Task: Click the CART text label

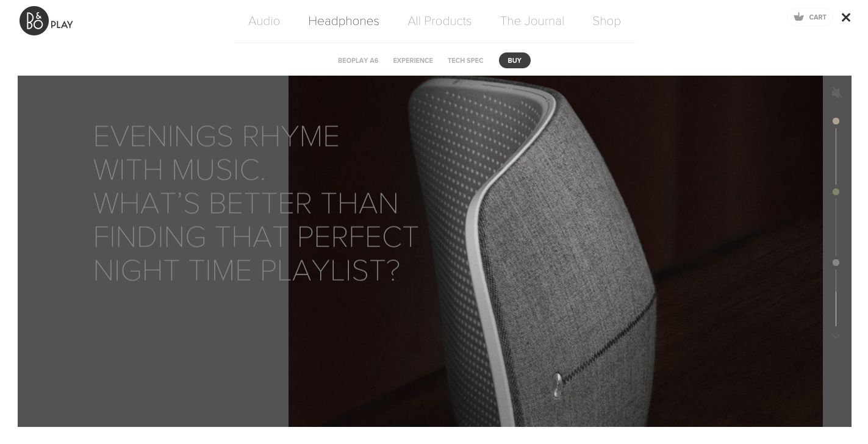Action: [x=818, y=17]
